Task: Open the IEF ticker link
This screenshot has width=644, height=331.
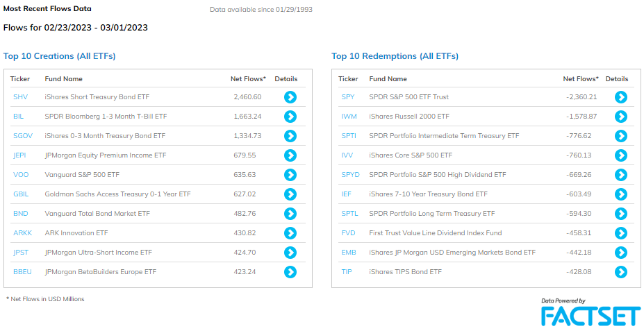Action: point(346,194)
